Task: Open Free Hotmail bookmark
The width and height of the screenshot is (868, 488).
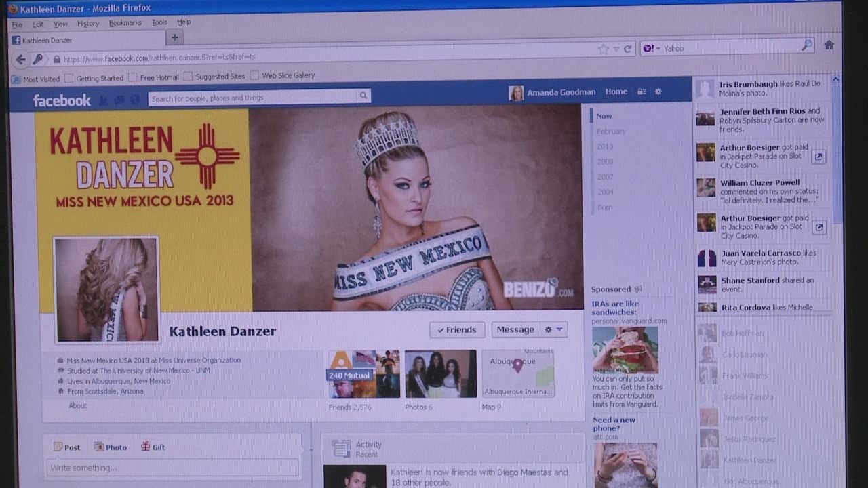Action: click(154, 77)
